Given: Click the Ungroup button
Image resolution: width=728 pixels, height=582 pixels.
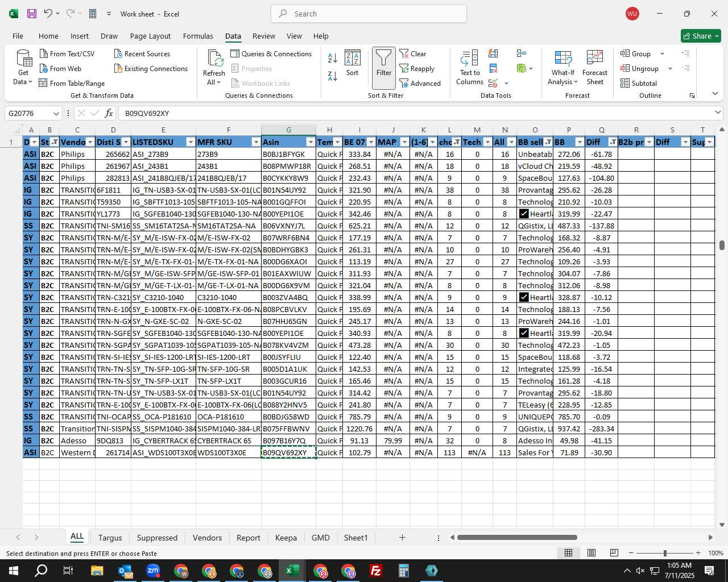Looking at the screenshot, I should 640,68.
